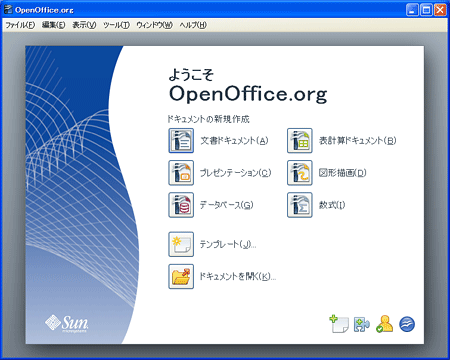Click the user registration person icon
Viewport: 450px width, 360px height.
pyautogui.click(x=384, y=324)
